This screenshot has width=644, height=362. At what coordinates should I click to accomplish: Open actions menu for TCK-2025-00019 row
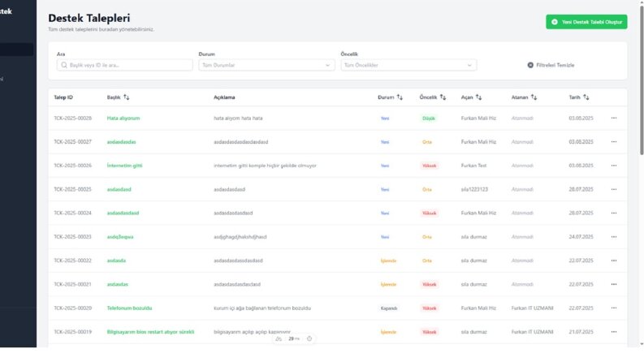click(x=614, y=332)
